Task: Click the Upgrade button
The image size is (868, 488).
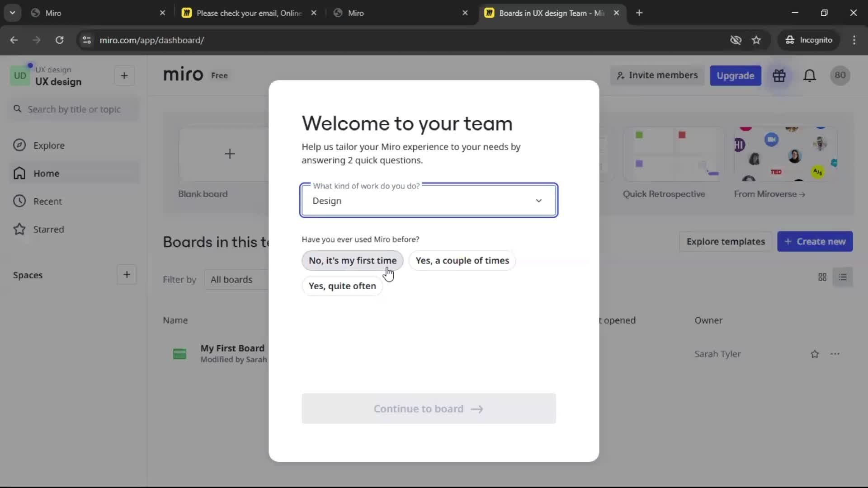Action: point(736,75)
